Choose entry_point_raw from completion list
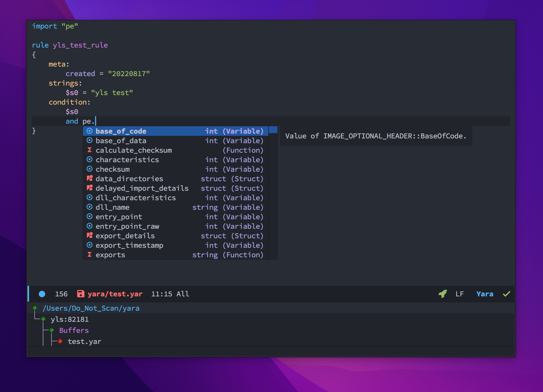 point(127,226)
